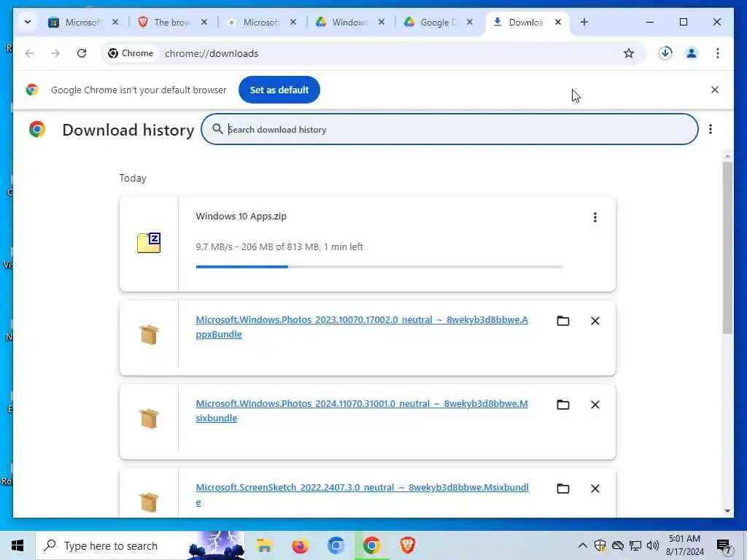Show Photos 2024 Msixbundle in folder
Screen dimensions: 747x560
[563, 405]
